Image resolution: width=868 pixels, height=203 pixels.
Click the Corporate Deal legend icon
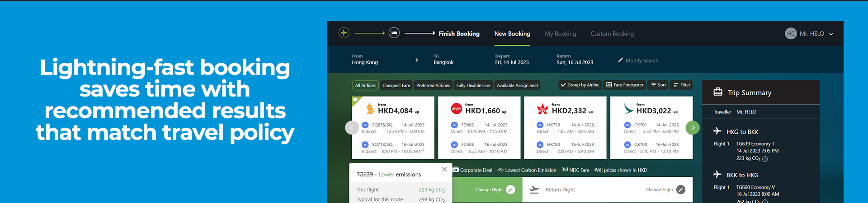(456, 170)
